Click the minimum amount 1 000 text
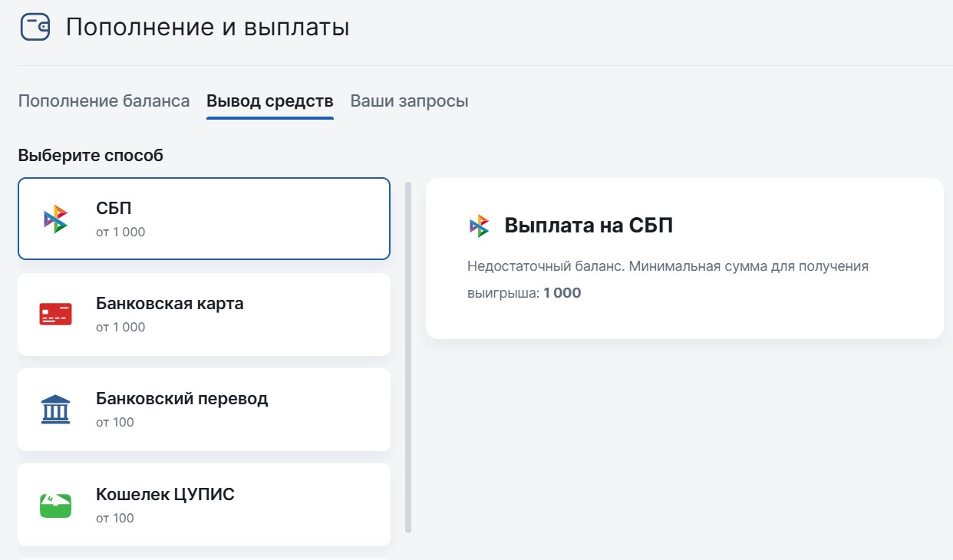The image size is (953, 560). click(x=562, y=292)
